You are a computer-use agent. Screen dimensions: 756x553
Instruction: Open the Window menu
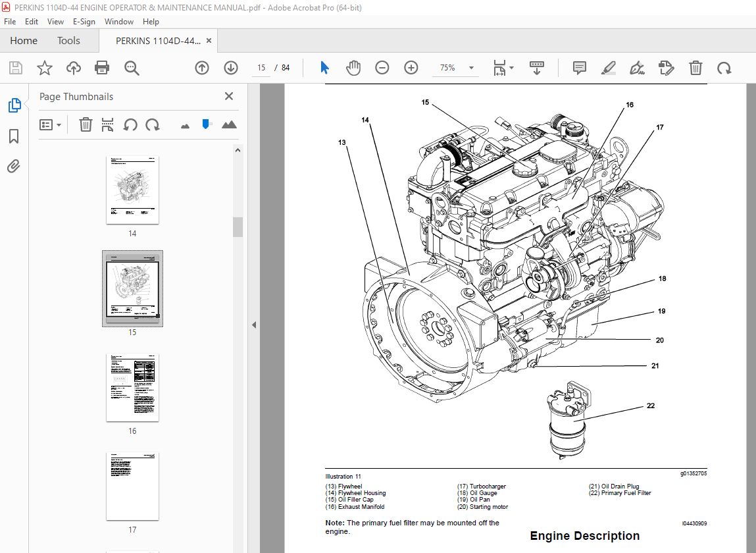[x=119, y=22]
